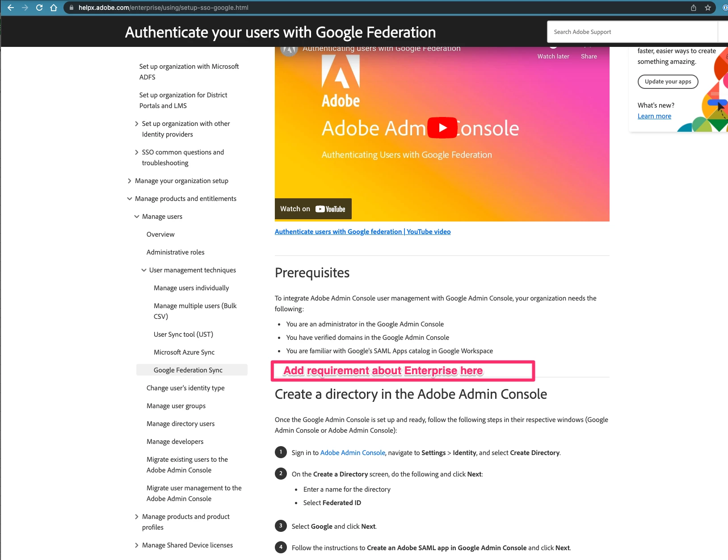Open Authenticate users with Google federation link
728x560 pixels.
[x=362, y=232]
